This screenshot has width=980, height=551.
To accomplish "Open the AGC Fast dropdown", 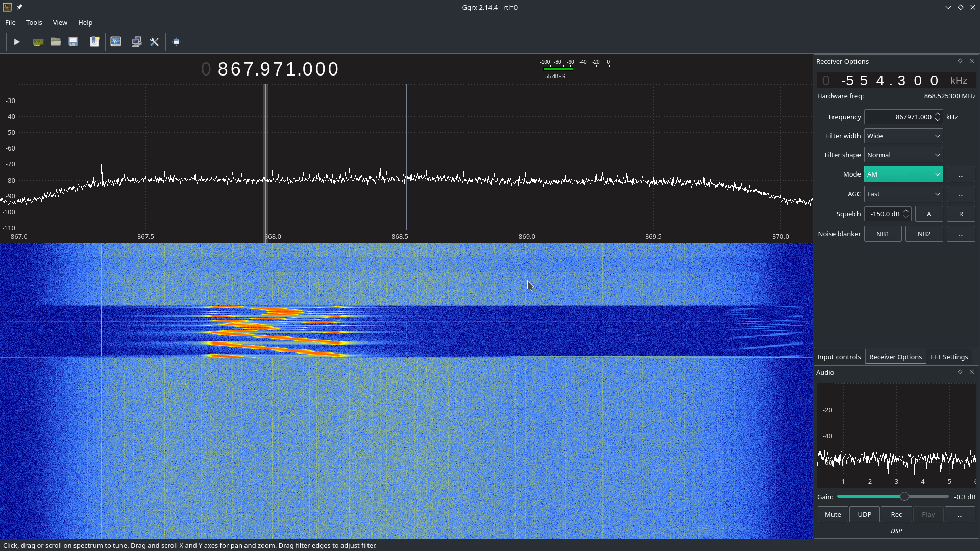I will 903,194.
